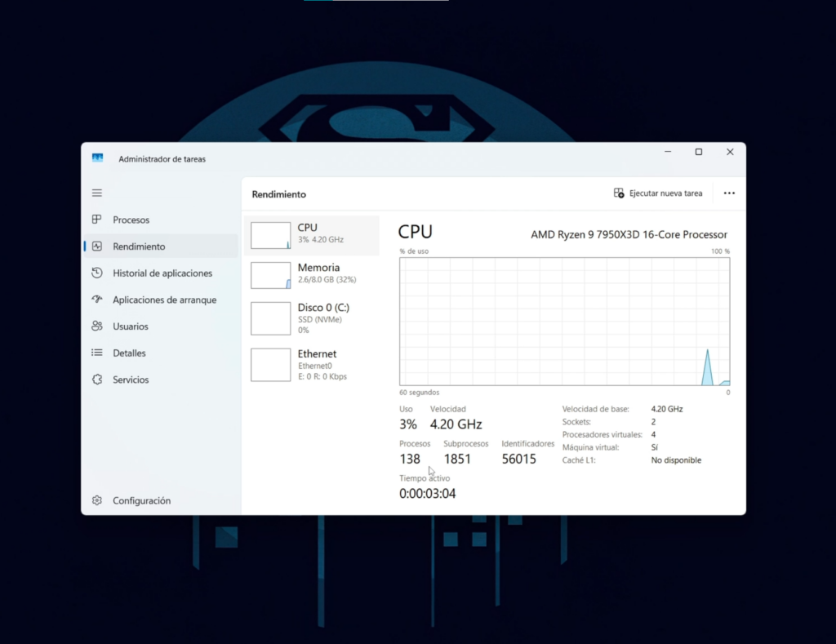
Task: Click the Administrador de tareas titlebar icon
Action: coord(98,158)
